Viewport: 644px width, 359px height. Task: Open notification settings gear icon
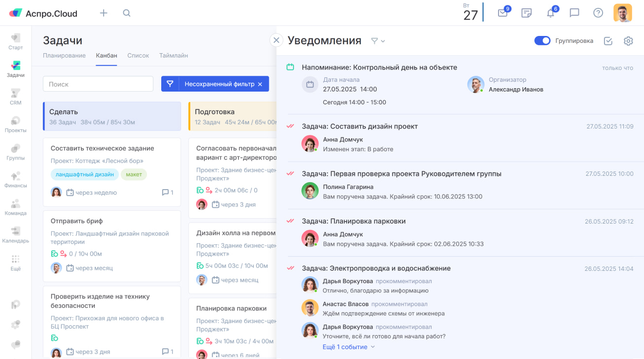click(628, 41)
